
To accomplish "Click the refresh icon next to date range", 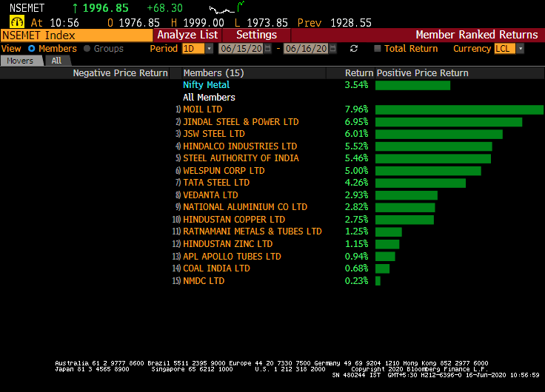I will [x=354, y=49].
